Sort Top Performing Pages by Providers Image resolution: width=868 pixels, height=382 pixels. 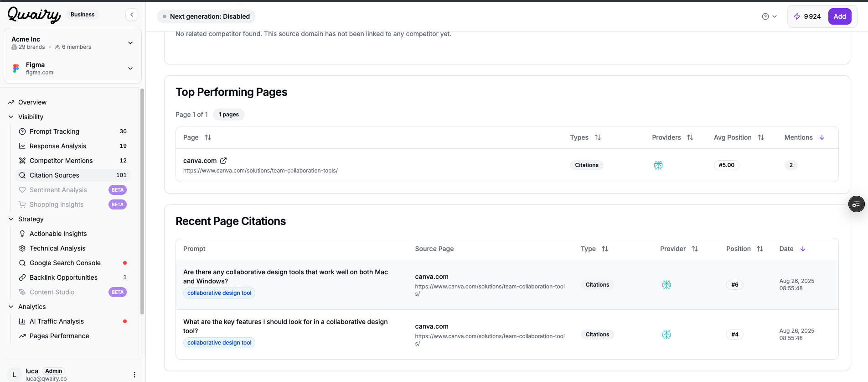click(690, 137)
